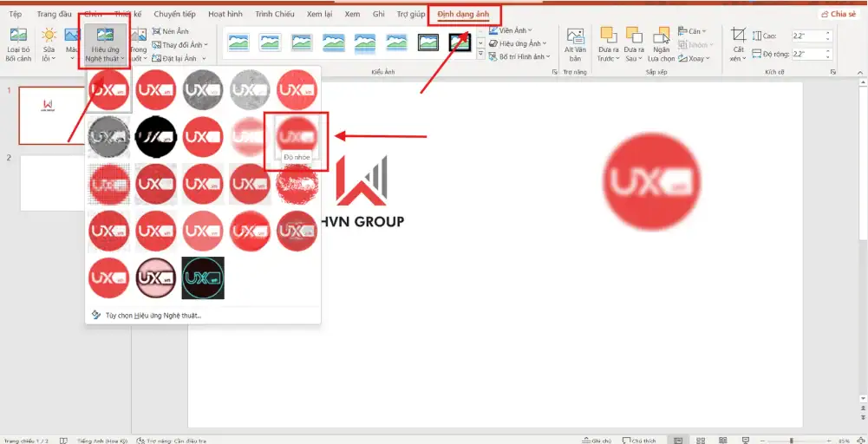Click Đặt lại Ảnh reset picture
This screenshot has width=868, height=444.
175,58
